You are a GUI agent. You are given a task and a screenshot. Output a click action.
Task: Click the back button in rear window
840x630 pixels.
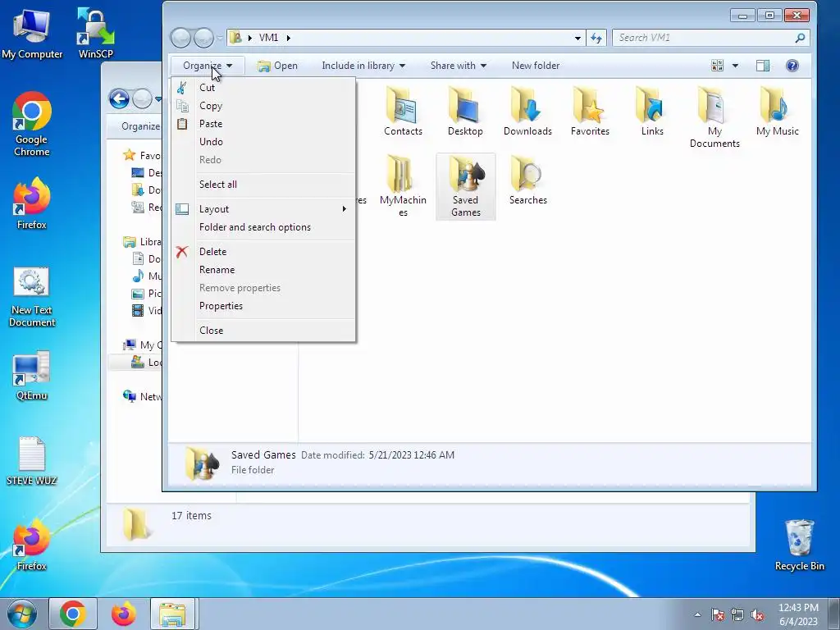coord(120,98)
